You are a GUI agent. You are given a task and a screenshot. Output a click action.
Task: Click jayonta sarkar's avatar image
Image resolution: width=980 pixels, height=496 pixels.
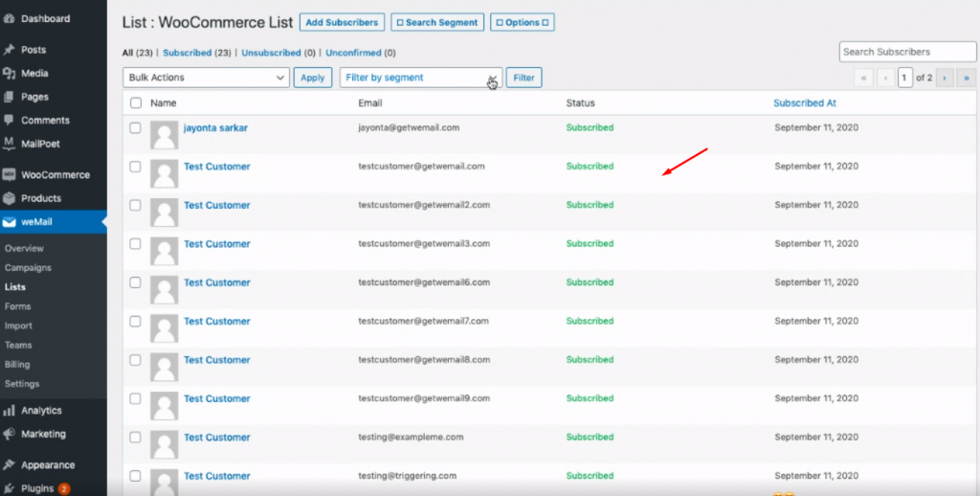tap(165, 135)
